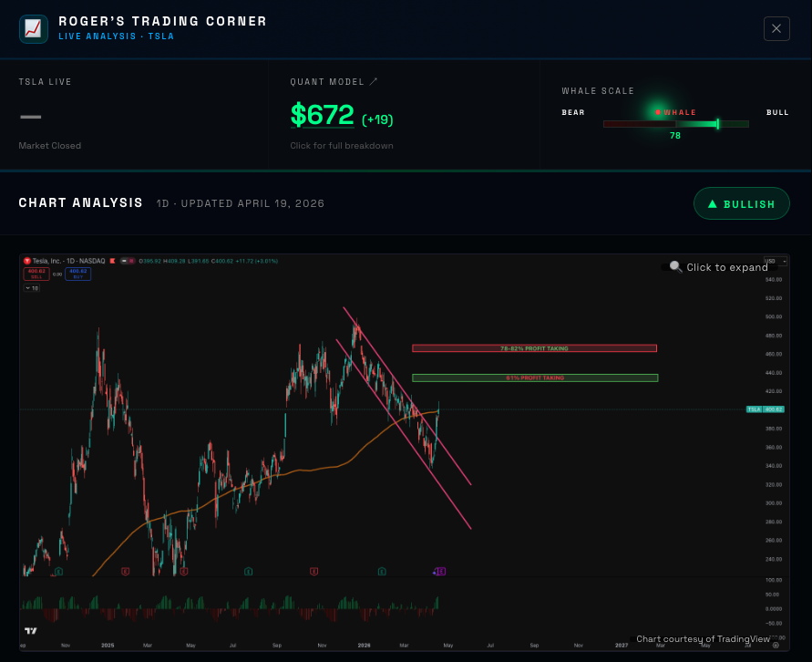This screenshot has width=812, height=662.
Task: Click the Tesla logo icon in chart header
Action: coord(27,261)
